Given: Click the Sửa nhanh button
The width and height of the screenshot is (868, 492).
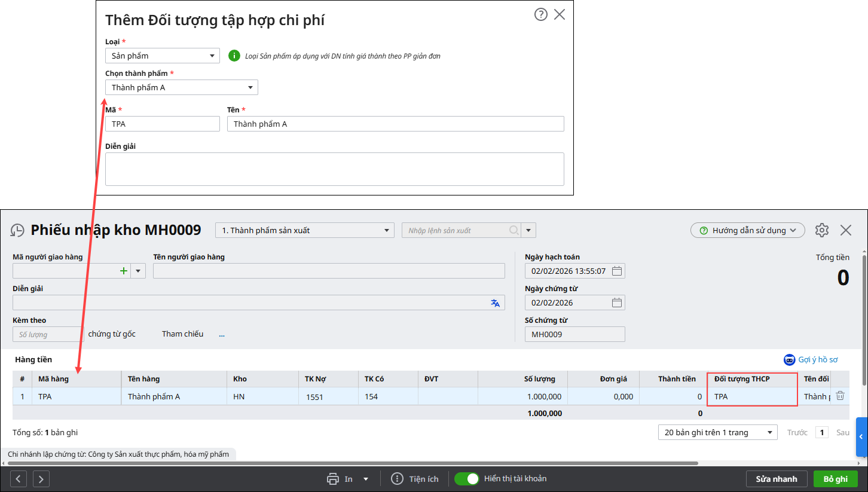Looking at the screenshot, I should pyautogui.click(x=776, y=479).
